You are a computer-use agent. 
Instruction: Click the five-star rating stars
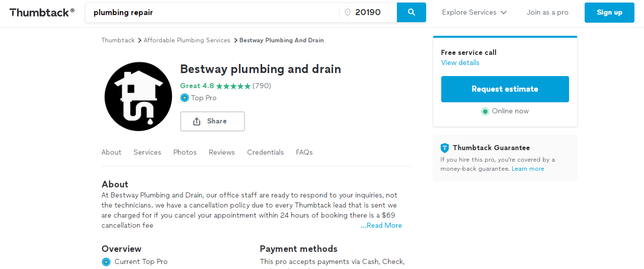click(233, 86)
